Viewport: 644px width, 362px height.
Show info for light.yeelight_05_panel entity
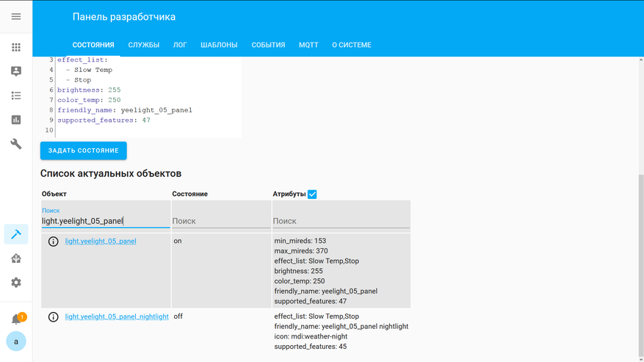pyautogui.click(x=53, y=241)
